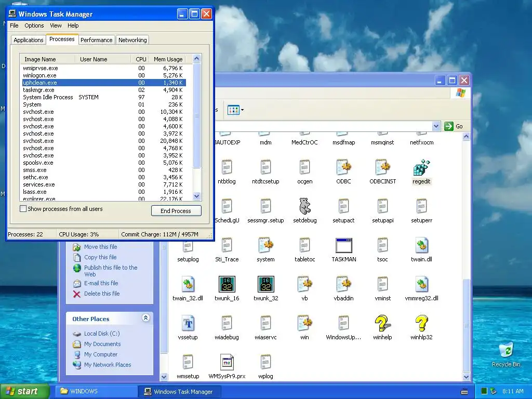The image size is (532, 399).
Task: Open the View menu in Task Manager
Action: point(56,25)
